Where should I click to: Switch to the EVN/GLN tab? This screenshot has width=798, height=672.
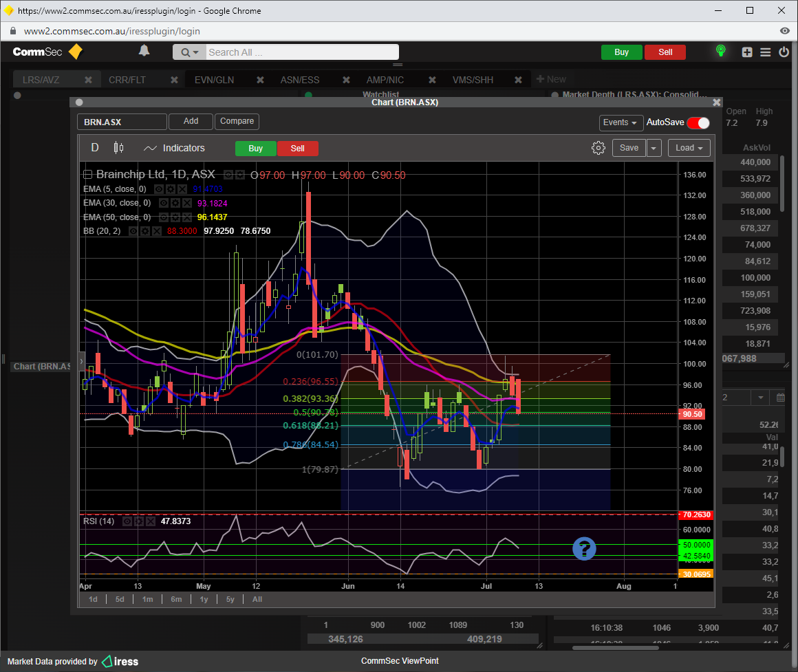click(x=214, y=80)
